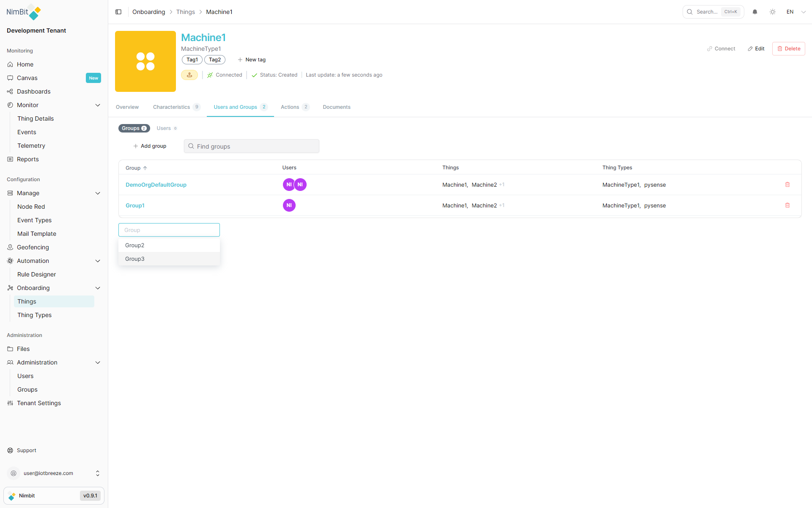The image size is (812, 508).
Task: Click the yellow location pin badge
Action: tap(189, 75)
